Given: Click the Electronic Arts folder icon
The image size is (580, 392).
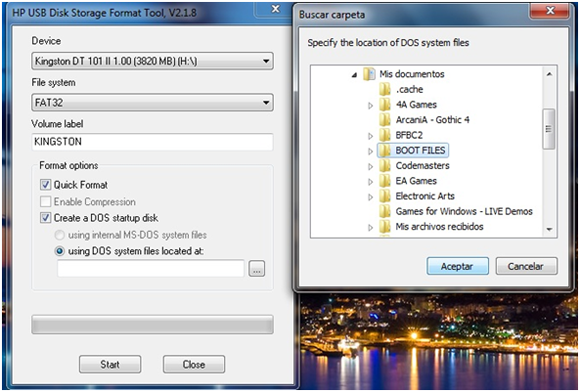Looking at the screenshot, I should click(385, 196).
